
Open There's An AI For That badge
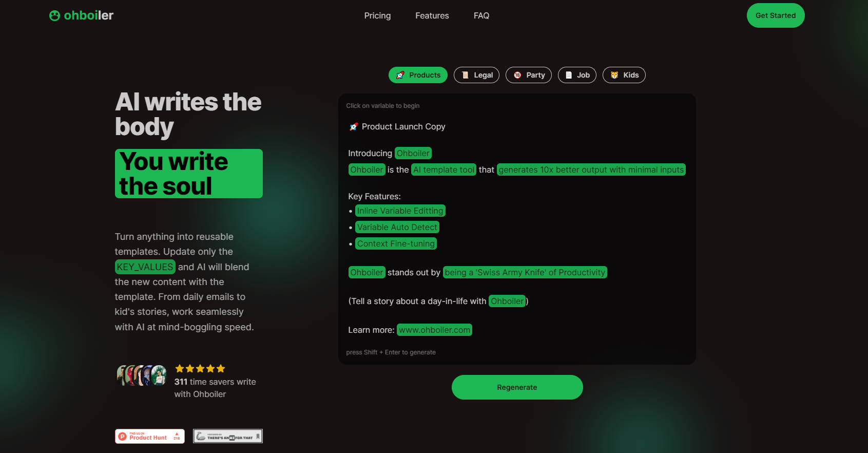(228, 436)
